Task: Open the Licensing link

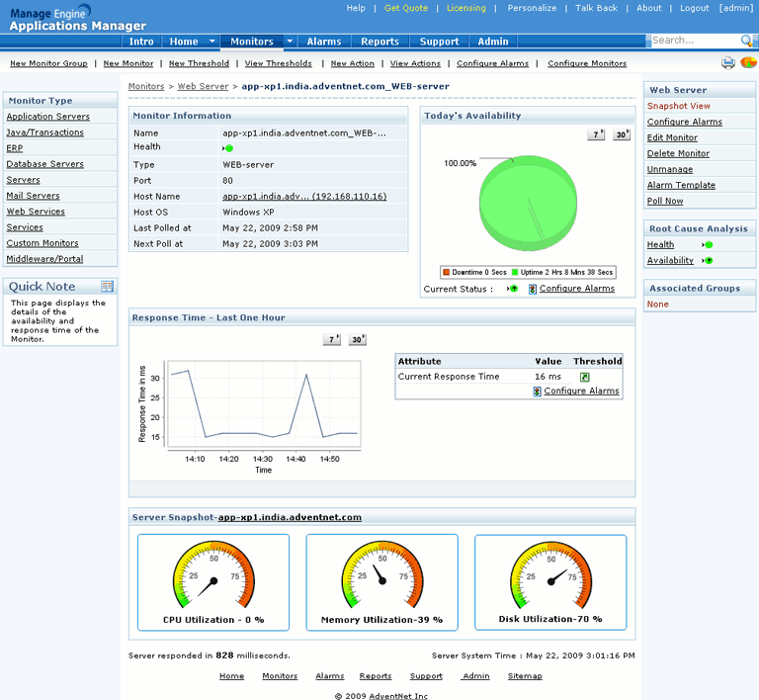Action: [x=466, y=8]
